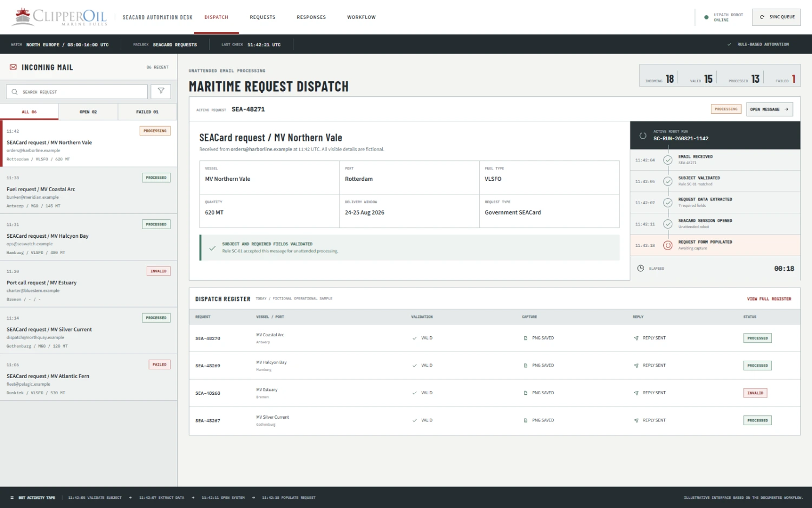Click Processed status badge for SEA-48270

[757, 338]
